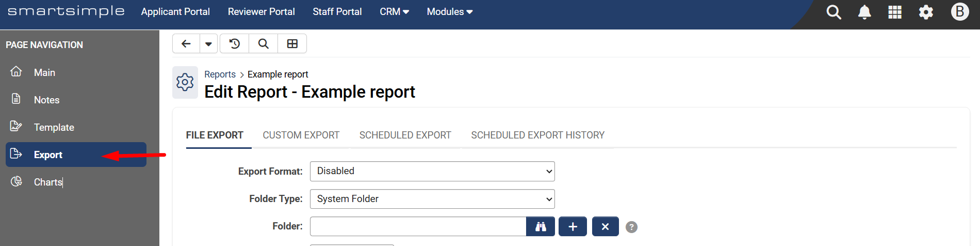Image resolution: width=980 pixels, height=246 pixels.
Task: Click the Notes page icon in sidebar
Action: (17, 99)
